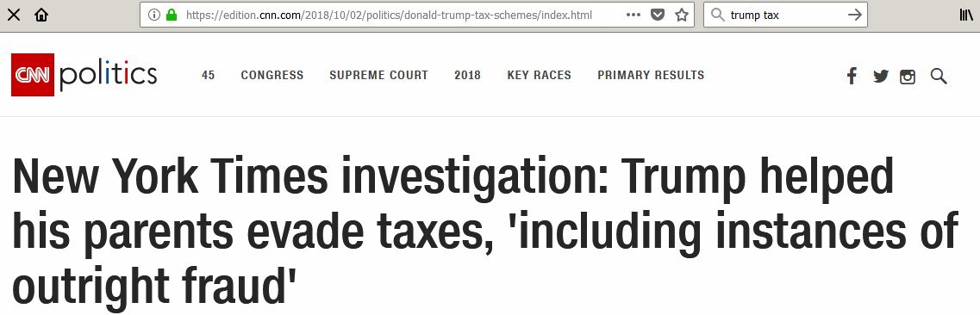Go to browser home page icon
980x315 pixels.
point(41,15)
